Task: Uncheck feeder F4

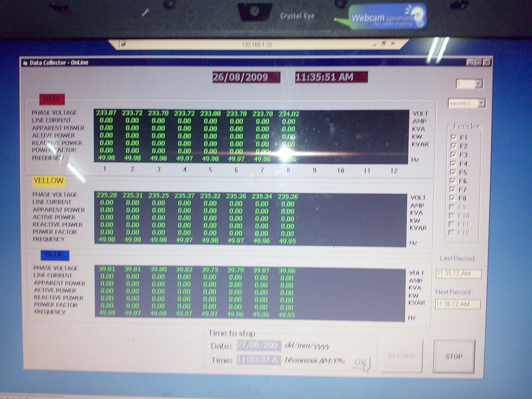Action: [x=453, y=164]
